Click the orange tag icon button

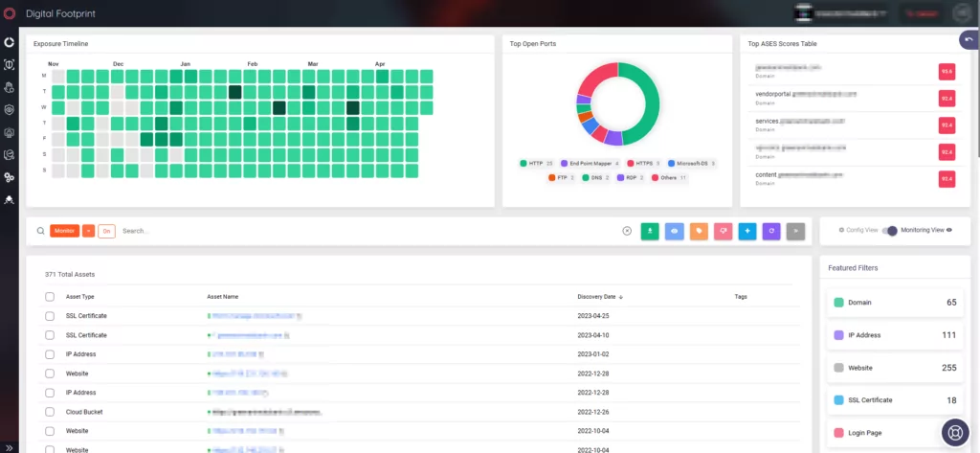point(699,231)
